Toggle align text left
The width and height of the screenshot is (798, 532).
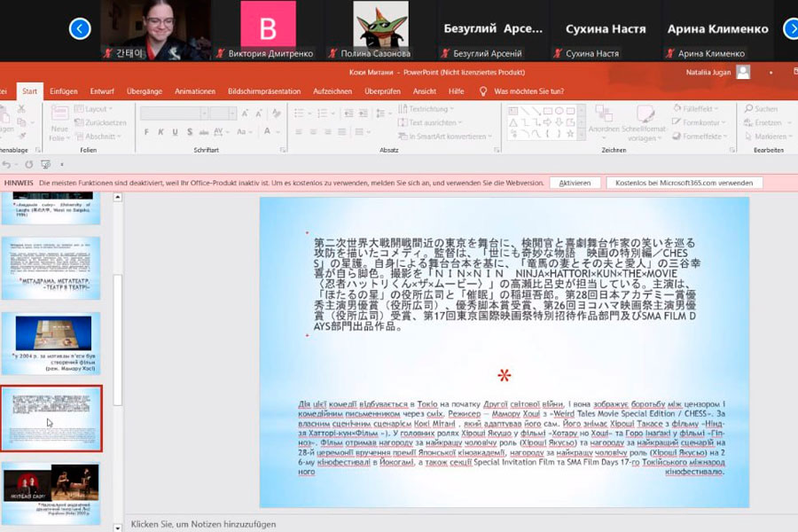click(299, 132)
